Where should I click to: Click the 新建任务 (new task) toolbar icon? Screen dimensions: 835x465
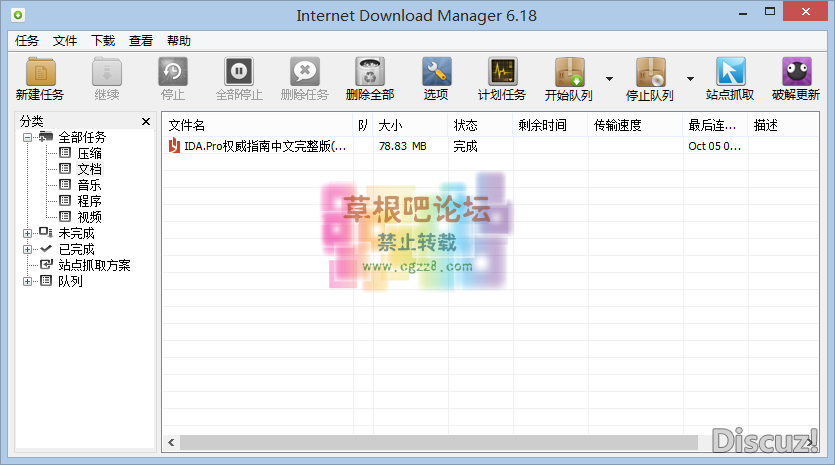click(x=40, y=72)
